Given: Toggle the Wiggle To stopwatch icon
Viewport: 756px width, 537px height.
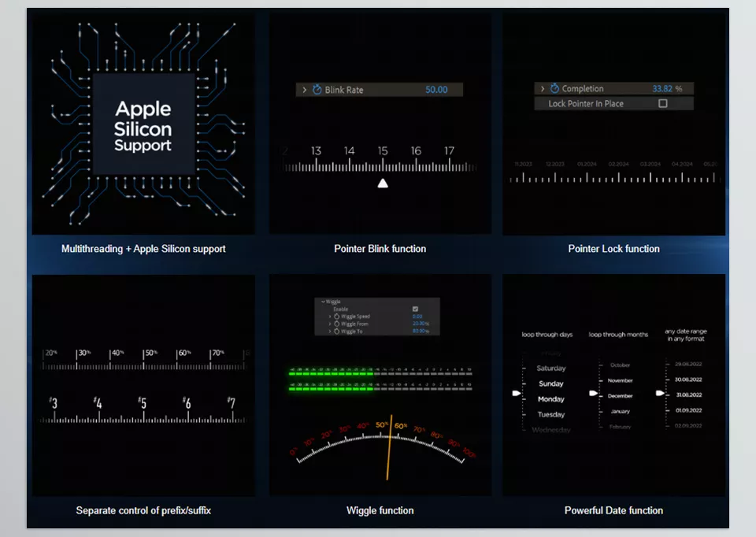Looking at the screenshot, I should [x=336, y=331].
